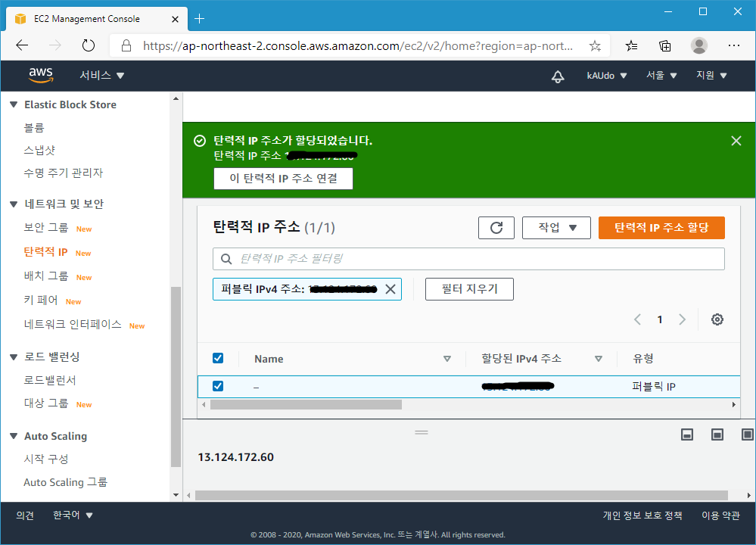Open the 서울 region dropdown
This screenshot has height=545, width=756.
coord(661,75)
